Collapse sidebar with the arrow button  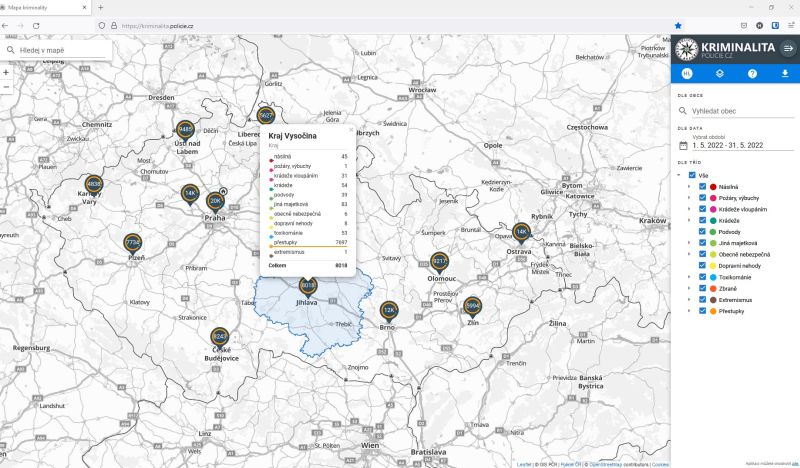[x=788, y=48]
